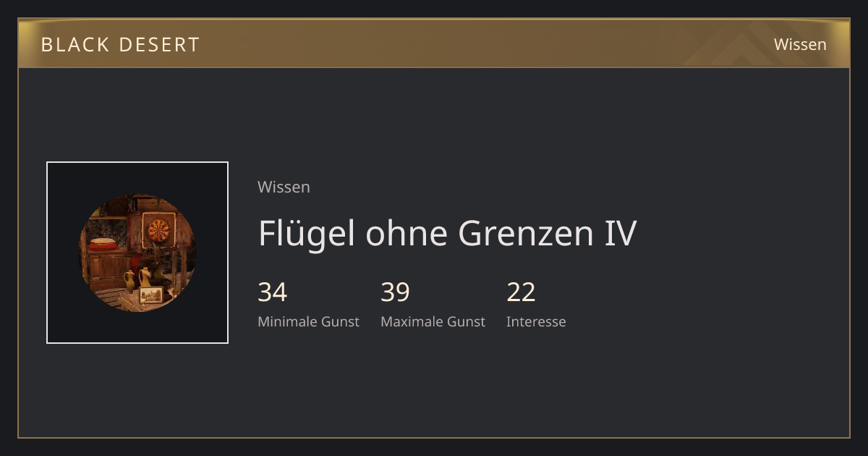The height and width of the screenshot is (456, 868).
Task: Click the word Grenzen in the title
Action: click(527, 233)
